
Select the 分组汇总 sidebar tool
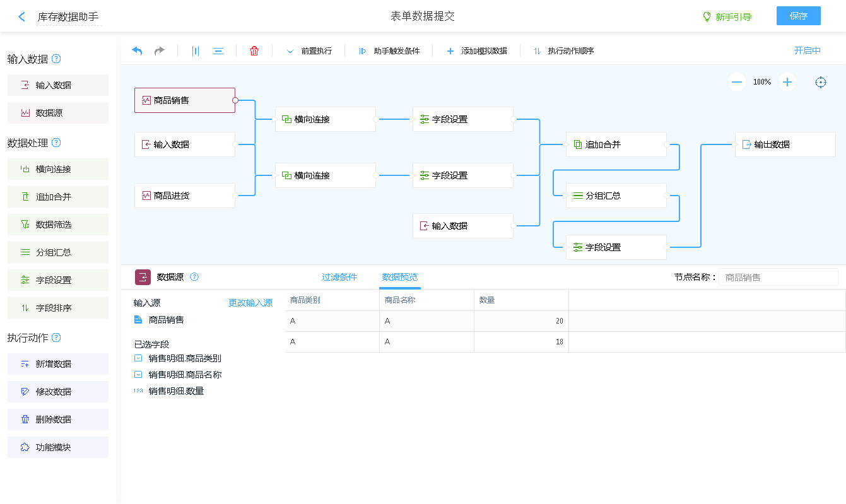[x=58, y=252]
